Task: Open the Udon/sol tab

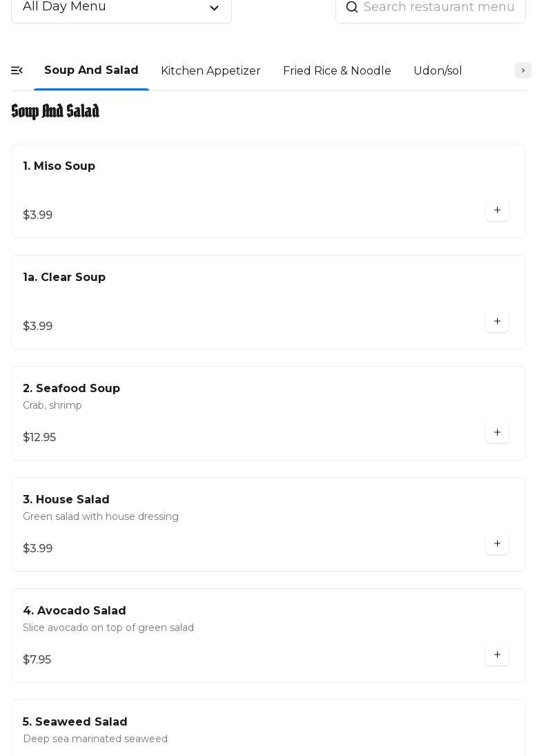Action: coord(438,70)
